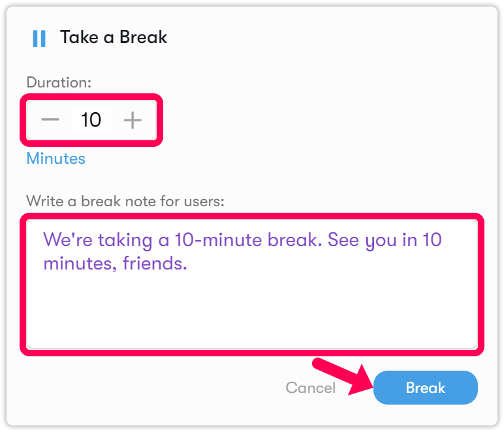The image size is (504, 432).
Task: Decrease break duration with the minus button
Action: coord(50,120)
